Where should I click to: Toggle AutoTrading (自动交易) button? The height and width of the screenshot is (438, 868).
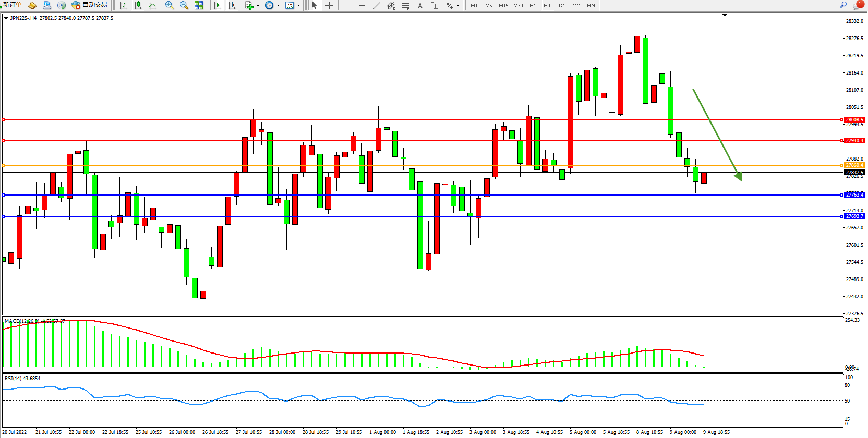click(90, 5)
